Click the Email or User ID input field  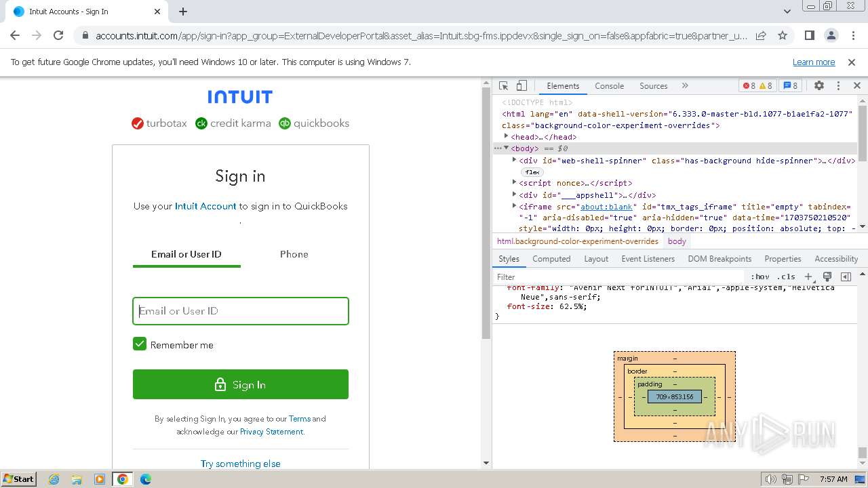pyautogui.click(x=241, y=311)
